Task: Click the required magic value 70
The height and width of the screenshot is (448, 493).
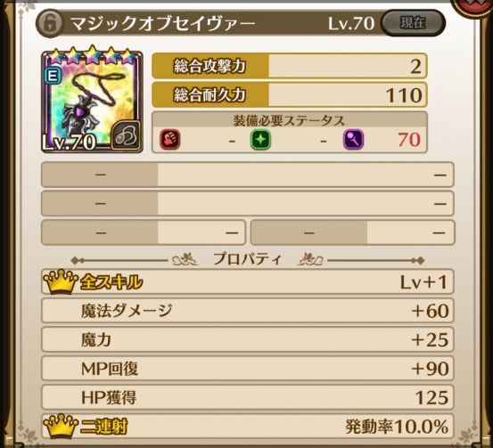Action: click(x=409, y=140)
